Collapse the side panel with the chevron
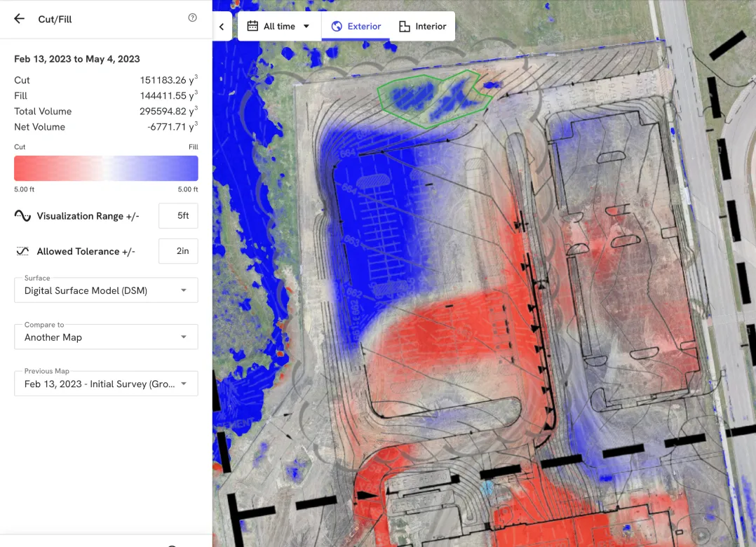Image resolution: width=756 pixels, height=547 pixels. click(222, 27)
